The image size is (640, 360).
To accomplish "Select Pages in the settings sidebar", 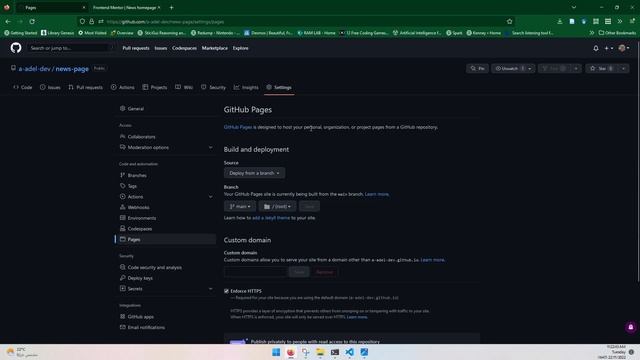I will click(x=165, y=239).
